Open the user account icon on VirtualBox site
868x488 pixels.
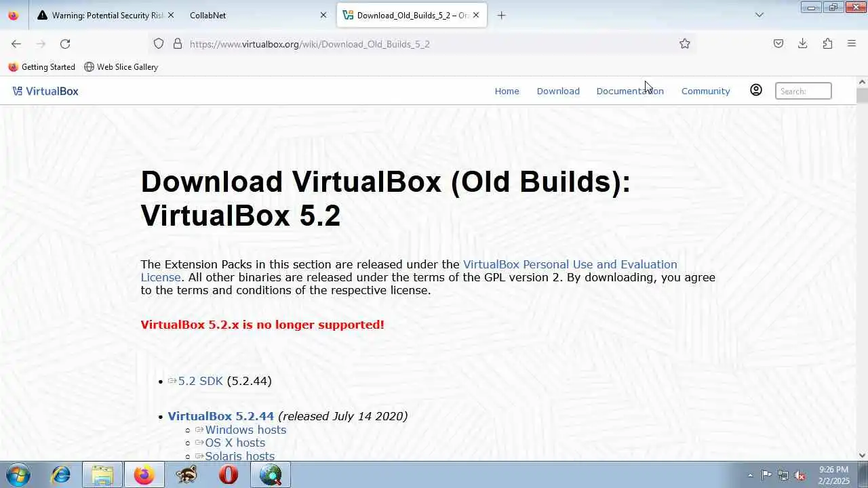click(756, 90)
